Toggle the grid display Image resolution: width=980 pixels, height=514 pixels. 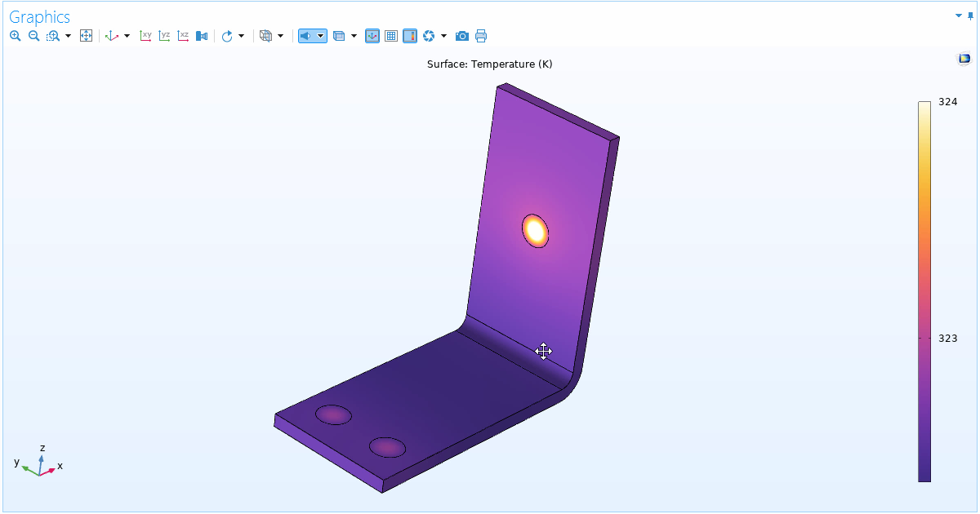click(x=390, y=36)
